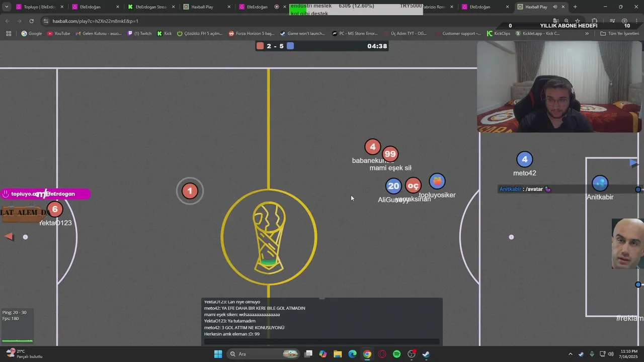Open the first 'Haxball Play' tab
The width and height of the screenshot is (644, 362).
pyautogui.click(x=206, y=7)
